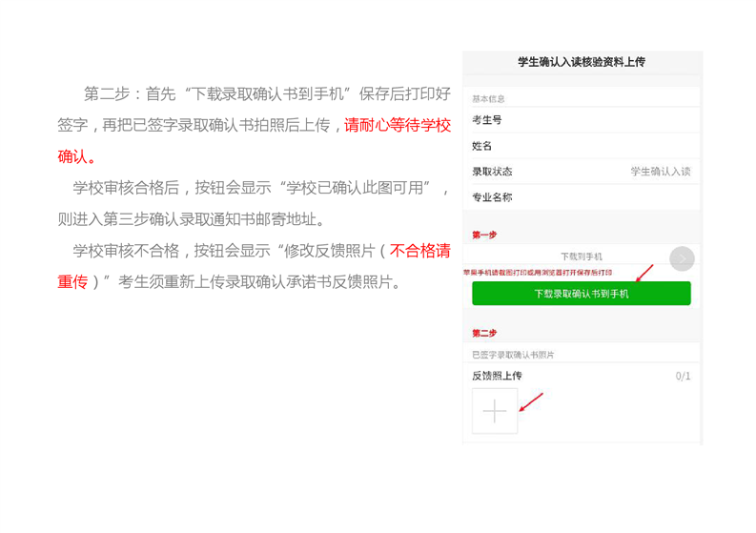Click the 第二步 section heading

point(484,333)
